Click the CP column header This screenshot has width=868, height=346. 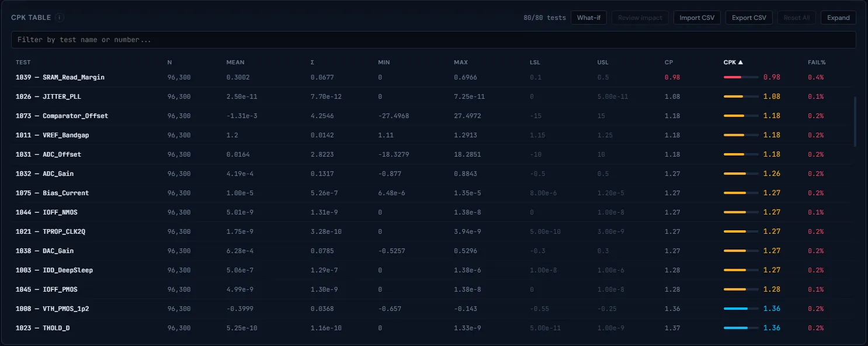pos(669,62)
